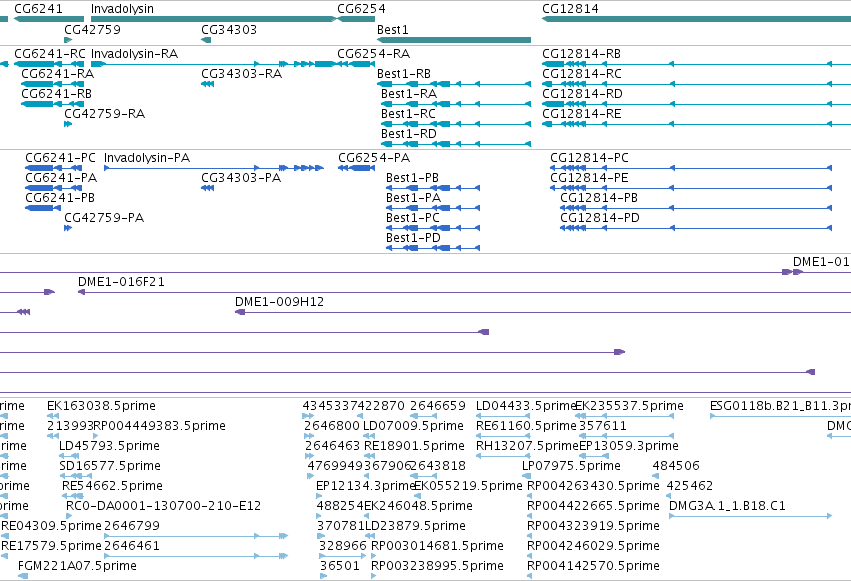Click the EK055219.5prime EST label
851x581 pixels.
click(x=468, y=486)
